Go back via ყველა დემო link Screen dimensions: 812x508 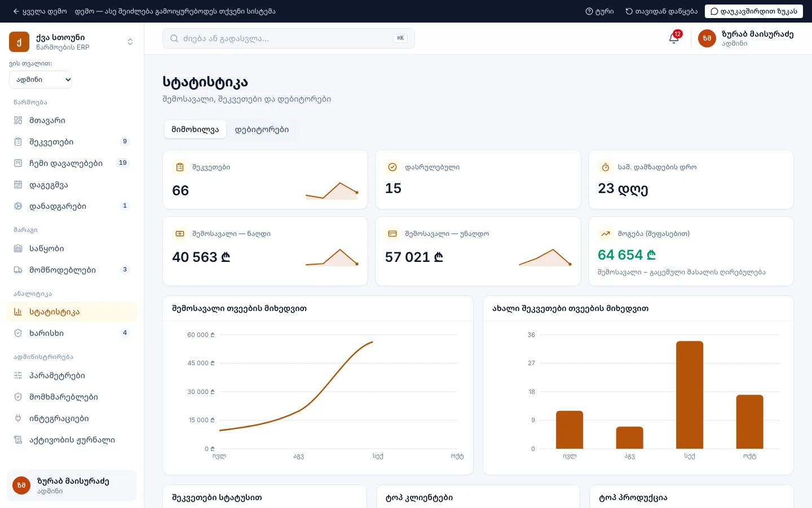point(39,11)
